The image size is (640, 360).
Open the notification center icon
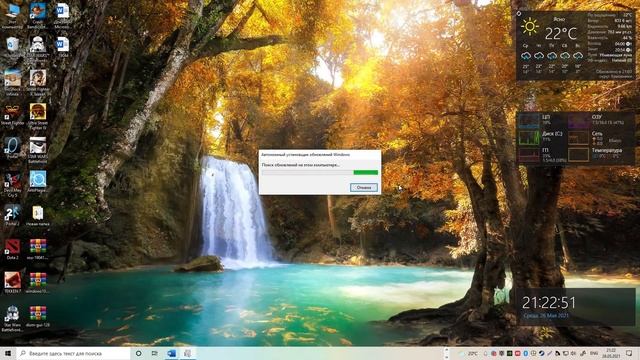coord(629,353)
